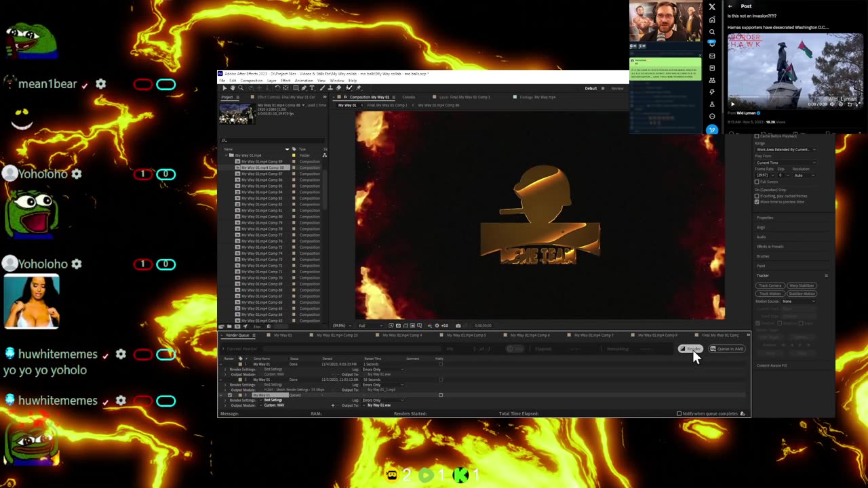Click the Project panel footage thumbnail
The width and height of the screenshot is (868, 488).
pyautogui.click(x=237, y=113)
